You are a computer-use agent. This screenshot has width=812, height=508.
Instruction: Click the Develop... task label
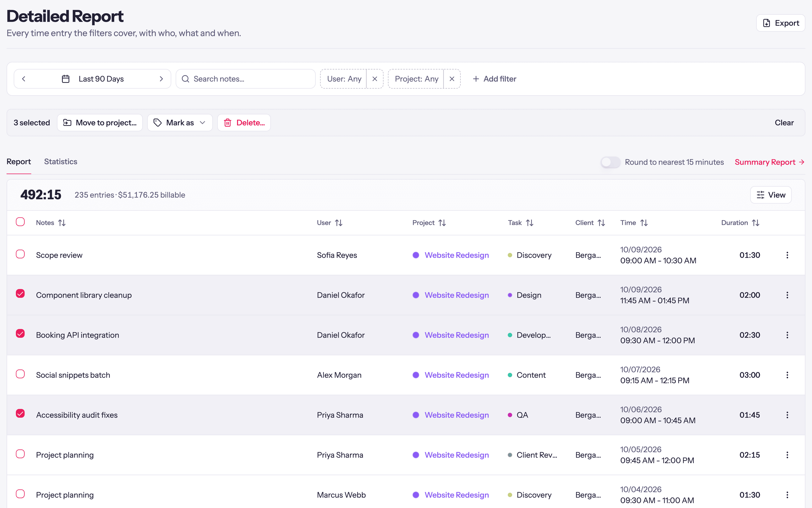point(534,335)
